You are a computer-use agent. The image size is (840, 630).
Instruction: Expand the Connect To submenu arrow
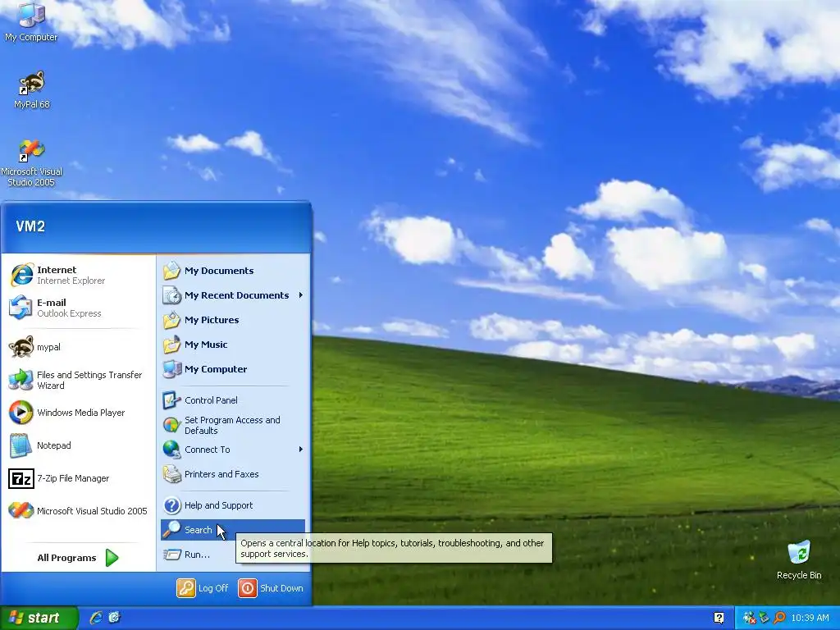coord(301,450)
